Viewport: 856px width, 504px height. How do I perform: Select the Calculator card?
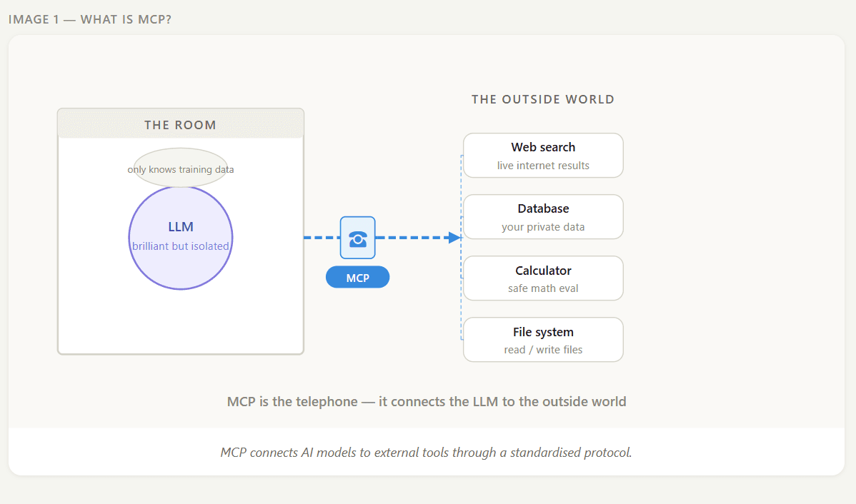[543, 278]
